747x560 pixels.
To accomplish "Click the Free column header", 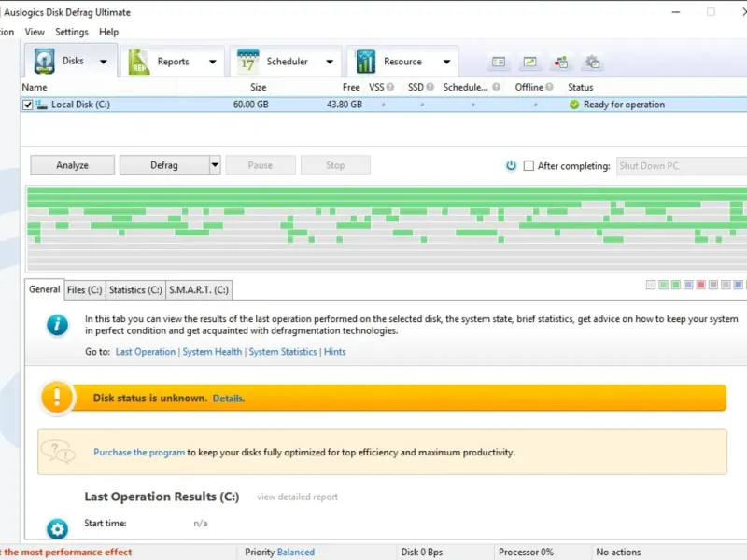I will (351, 87).
